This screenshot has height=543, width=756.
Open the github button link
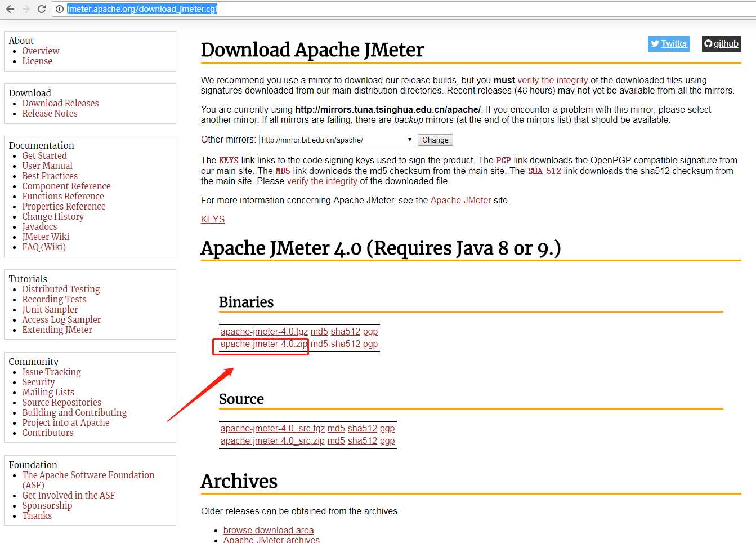tap(721, 43)
